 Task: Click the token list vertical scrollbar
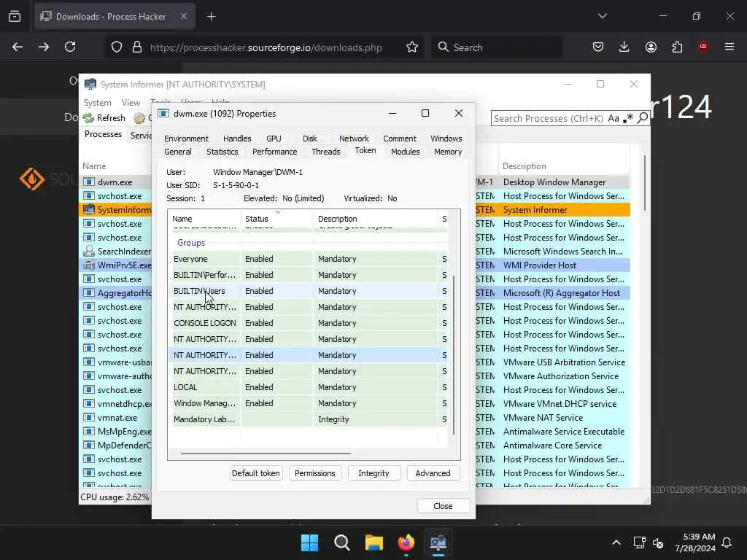tap(454, 355)
